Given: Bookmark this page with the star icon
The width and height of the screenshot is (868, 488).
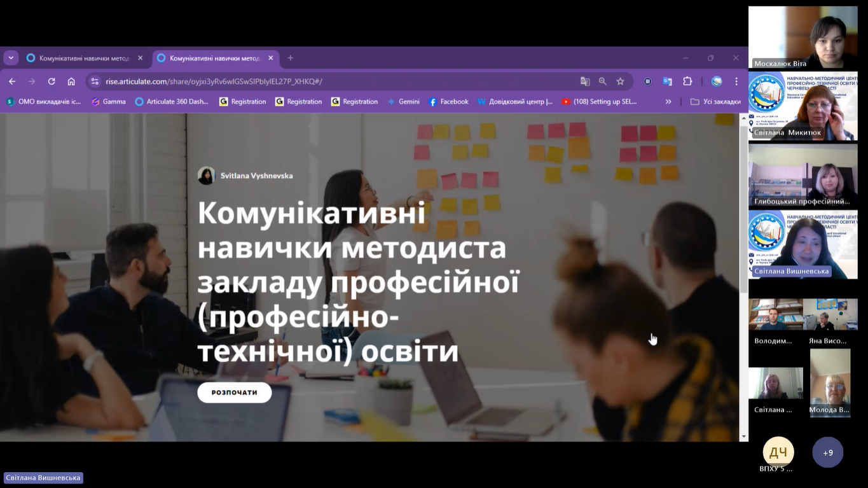Looking at the screenshot, I should [x=620, y=81].
